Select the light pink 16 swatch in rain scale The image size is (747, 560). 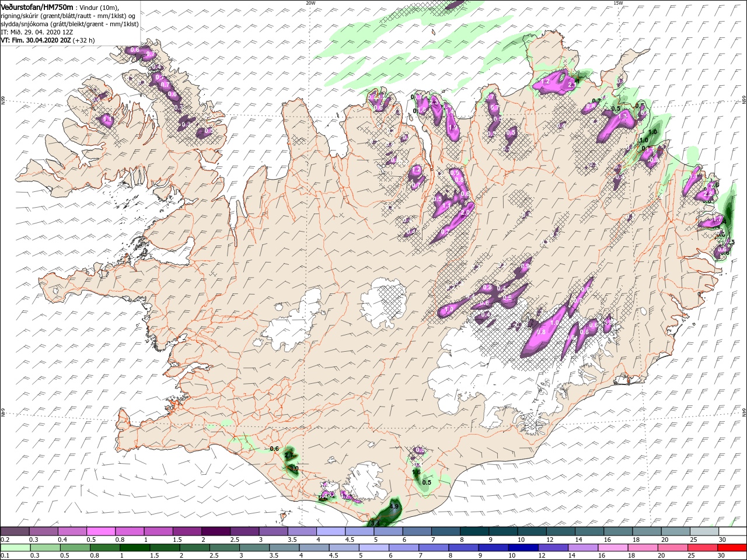[x=613, y=548]
